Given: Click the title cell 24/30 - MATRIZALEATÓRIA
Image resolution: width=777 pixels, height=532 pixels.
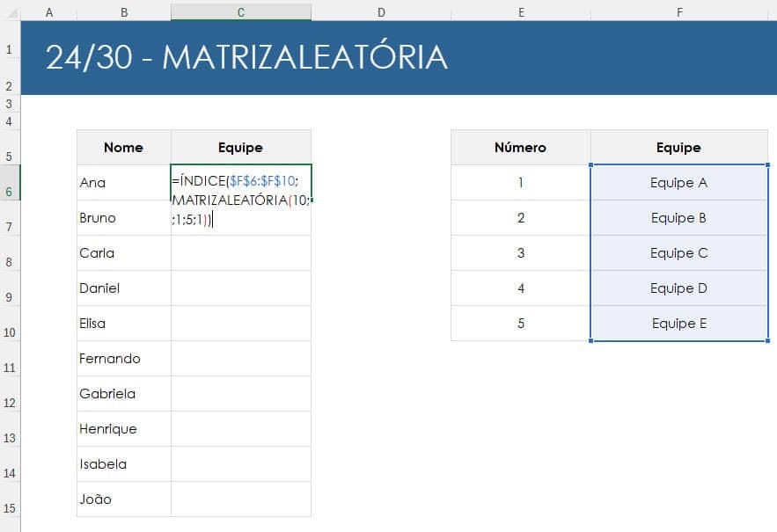Looking at the screenshot, I should [264, 55].
